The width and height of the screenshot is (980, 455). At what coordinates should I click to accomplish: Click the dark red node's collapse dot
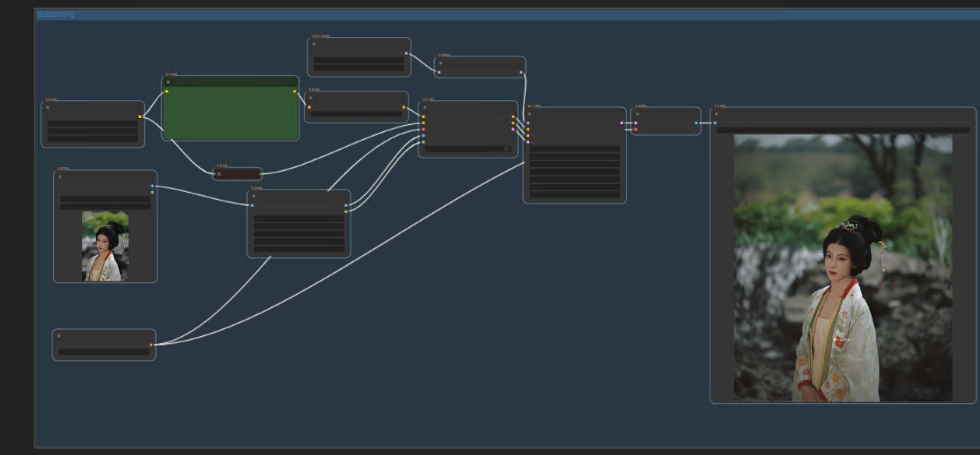pyautogui.click(x=218, y=174)
